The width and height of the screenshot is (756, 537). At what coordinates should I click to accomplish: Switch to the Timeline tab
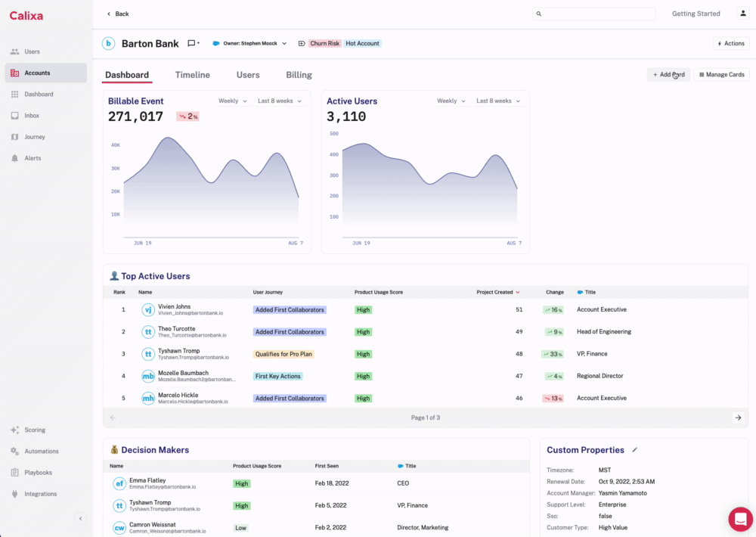(x=193, y=75)
